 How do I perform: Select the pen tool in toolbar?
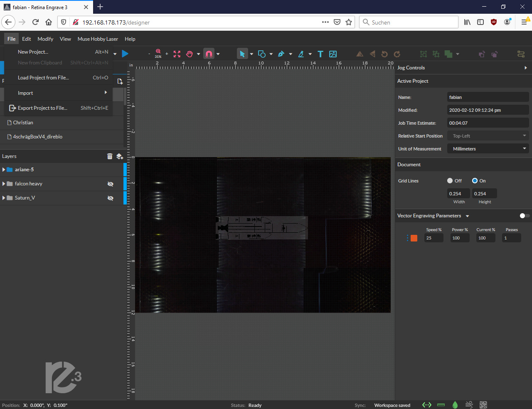(x=281, y=54)
